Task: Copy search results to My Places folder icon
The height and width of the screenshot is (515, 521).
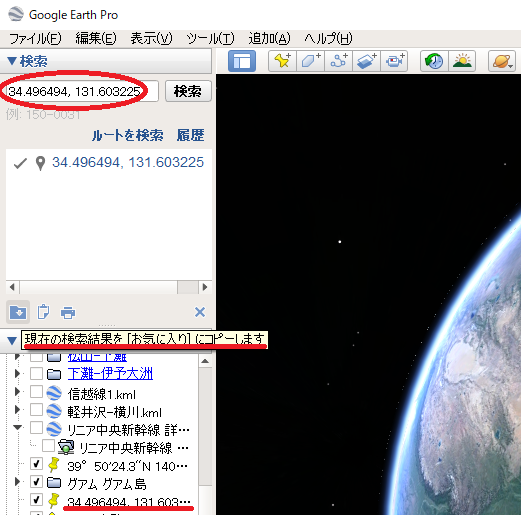Action: pyautogui.click(x=18, y=312)
